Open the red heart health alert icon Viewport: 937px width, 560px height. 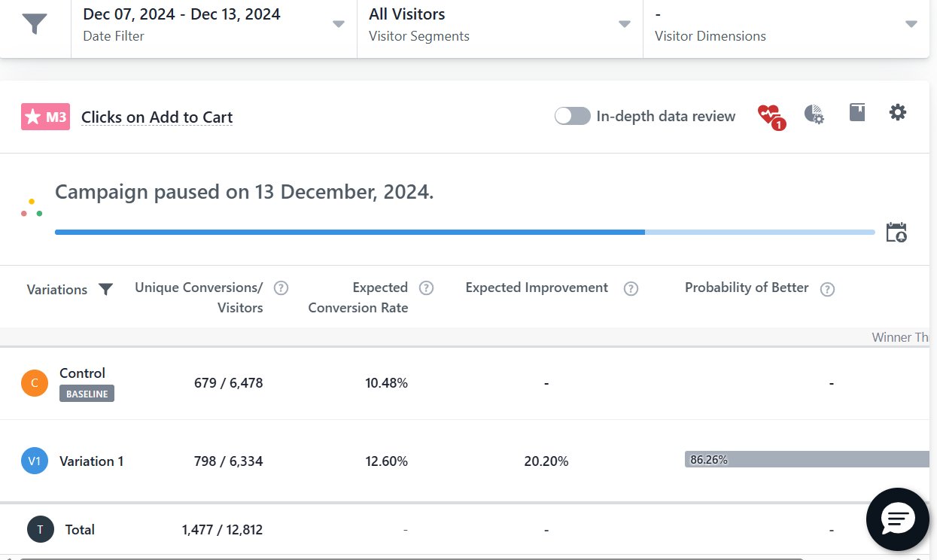[771, 116]
